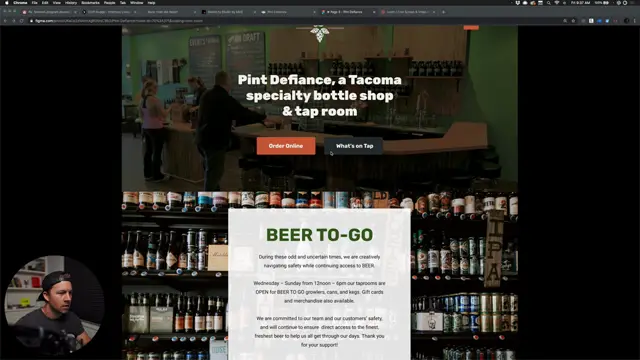The image size is (640, 360).
Task: Click the What's on Tap button
Action: coord(354,146)
